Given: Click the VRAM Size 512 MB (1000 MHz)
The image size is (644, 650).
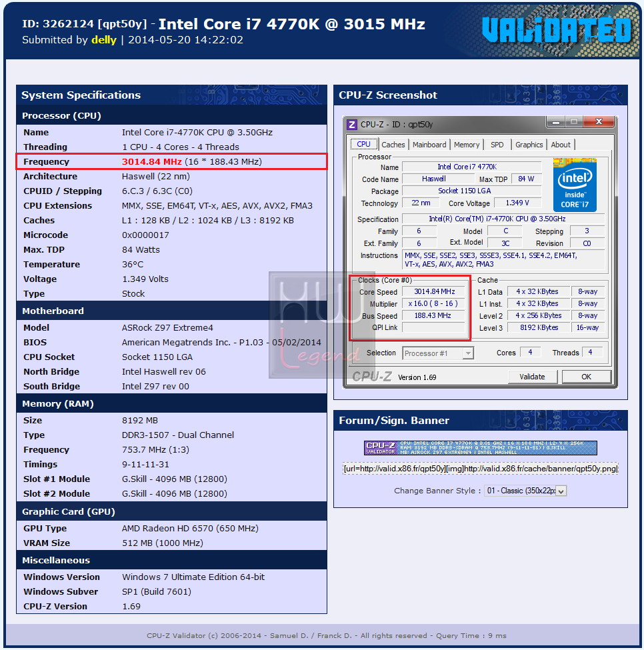Looking at the screenshot, I should coord(163,543).
